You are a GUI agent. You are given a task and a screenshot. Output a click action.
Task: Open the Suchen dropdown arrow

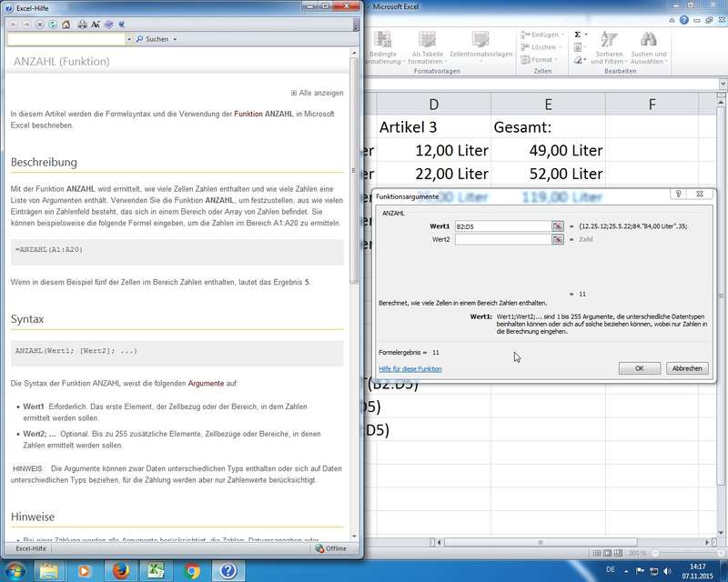coord(174,40)
